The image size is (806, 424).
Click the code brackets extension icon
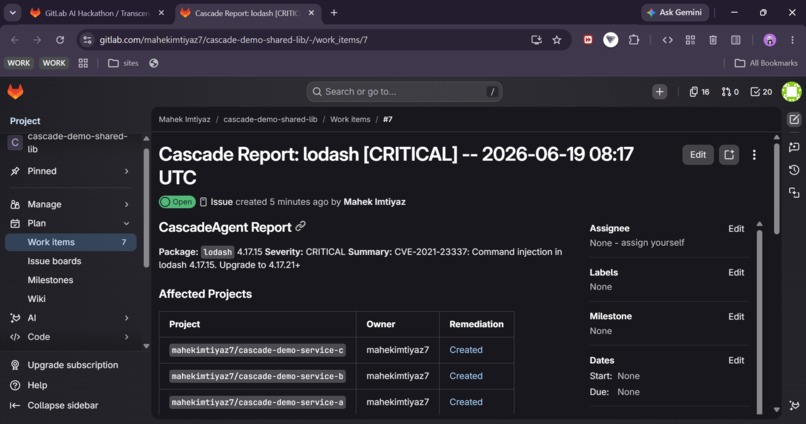[x=667, y=40]
